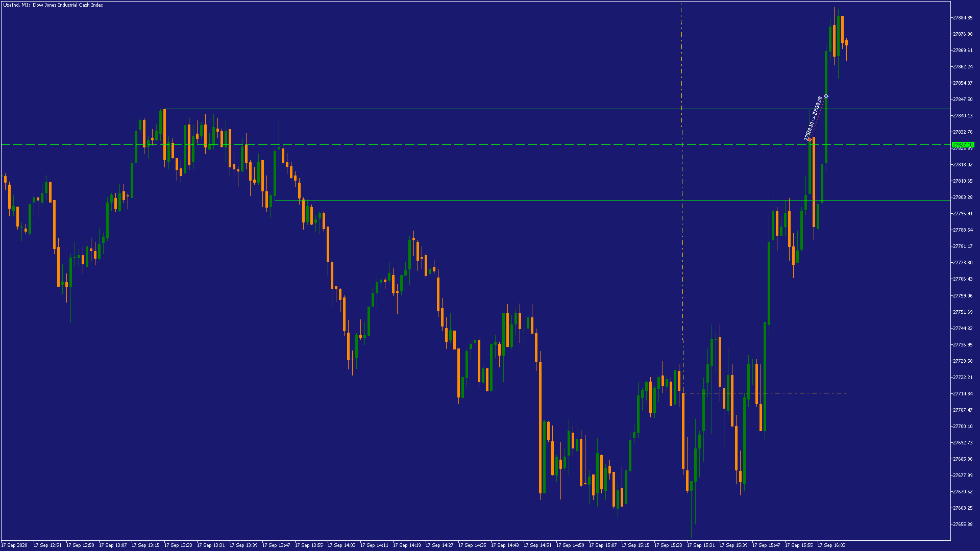The height and width of the screenshot is (551, 980).
Task: Click the 17 Sep 13:15 time label
Action: point(145,545)
